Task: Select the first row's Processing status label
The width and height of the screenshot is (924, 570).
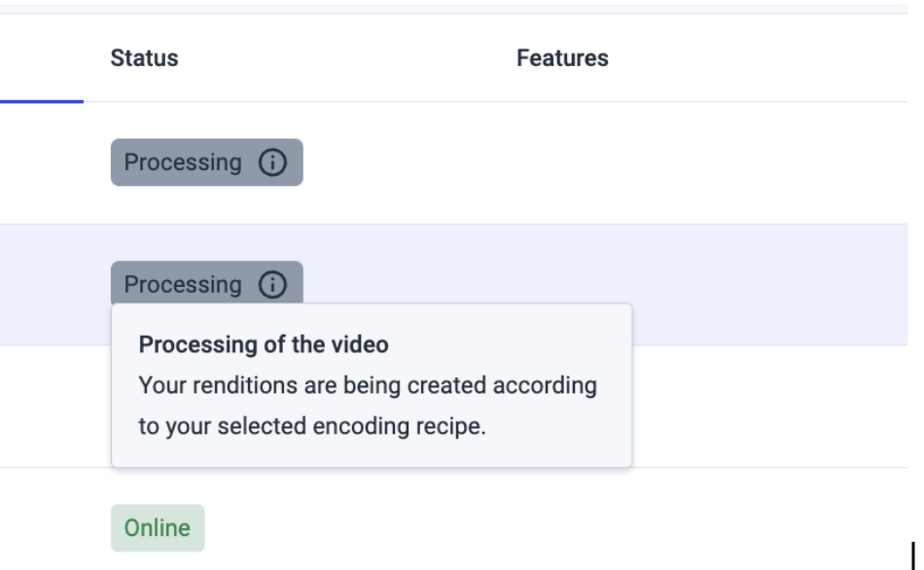Action: click(183, 162)
